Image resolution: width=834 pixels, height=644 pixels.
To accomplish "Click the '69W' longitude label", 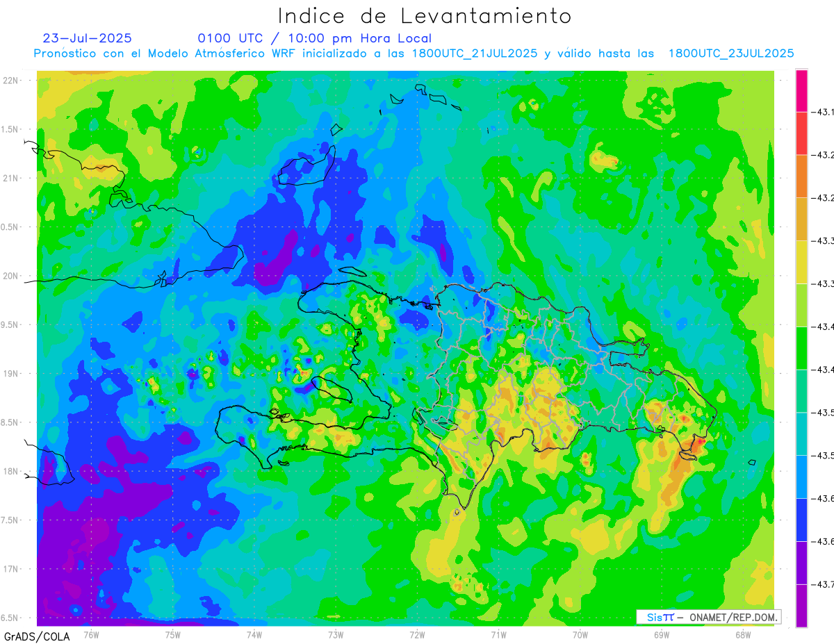I will pyautogui.click(x=662, y=634).
